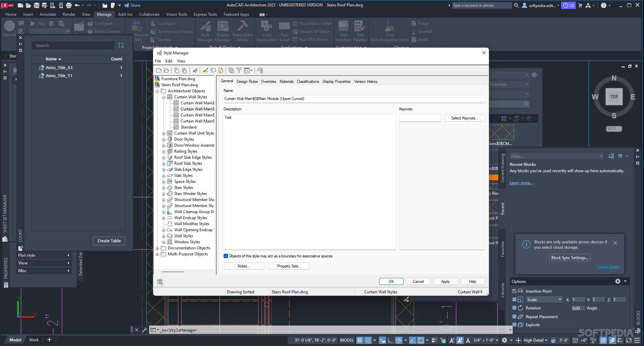The image size is (644, 346).
Task: Open High Detail display configuration dropdown
Action: (x=536, y=340)
